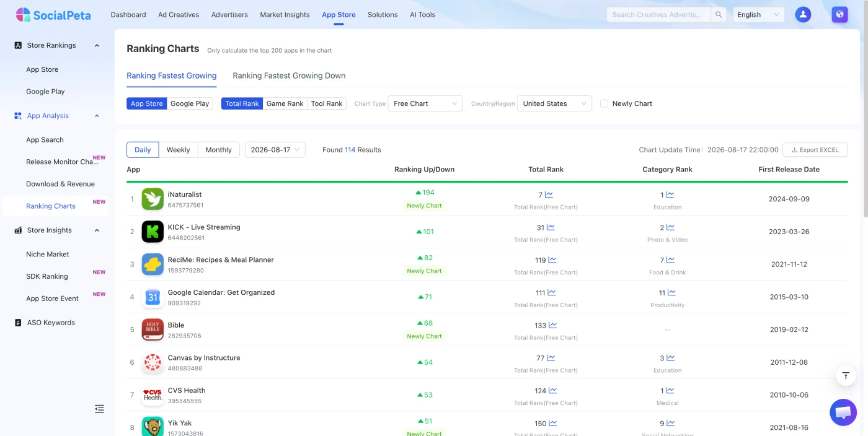
Task: Open Market Insights menu
Action: click(285, 15)
